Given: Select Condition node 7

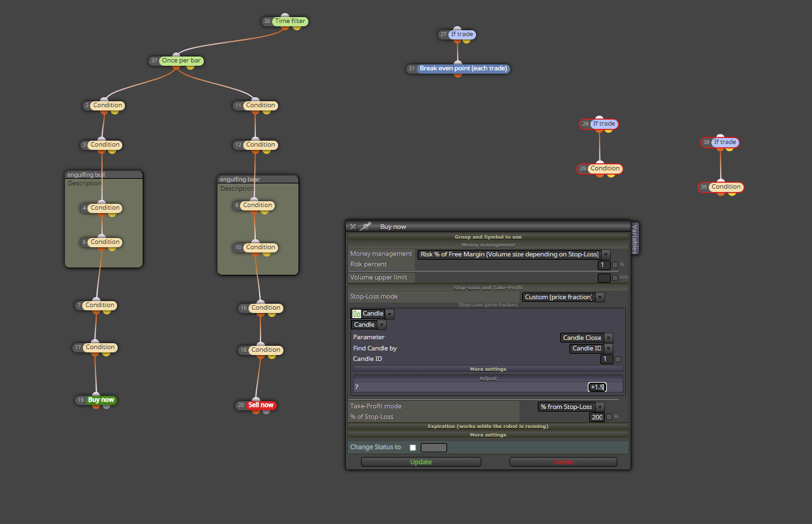Looking at the screenshot, I should (100, 305).
